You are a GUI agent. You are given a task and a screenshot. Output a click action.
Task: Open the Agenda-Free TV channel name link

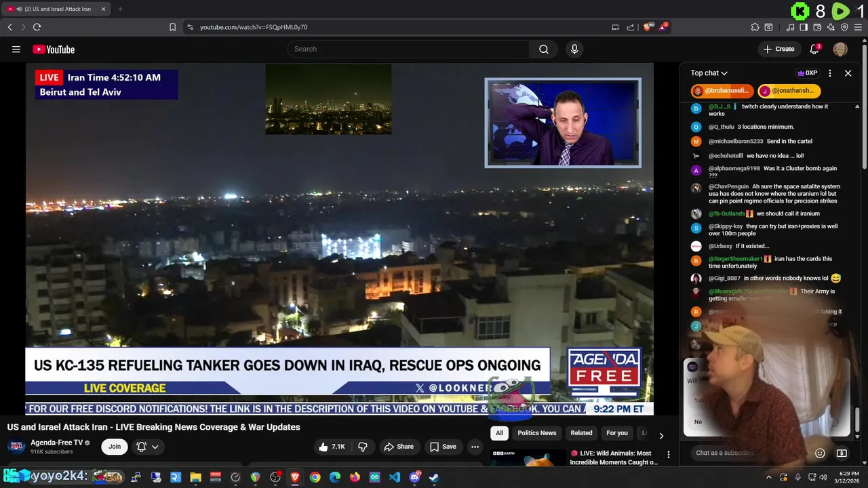click(56, 443)
